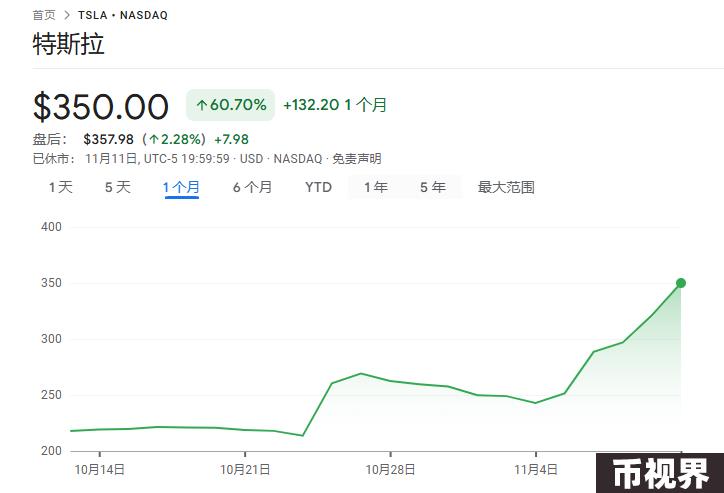Switch to the 最大范围 range tab
Image resolution: width=724 pixels, height=493 pixels.
click(506, 187)
